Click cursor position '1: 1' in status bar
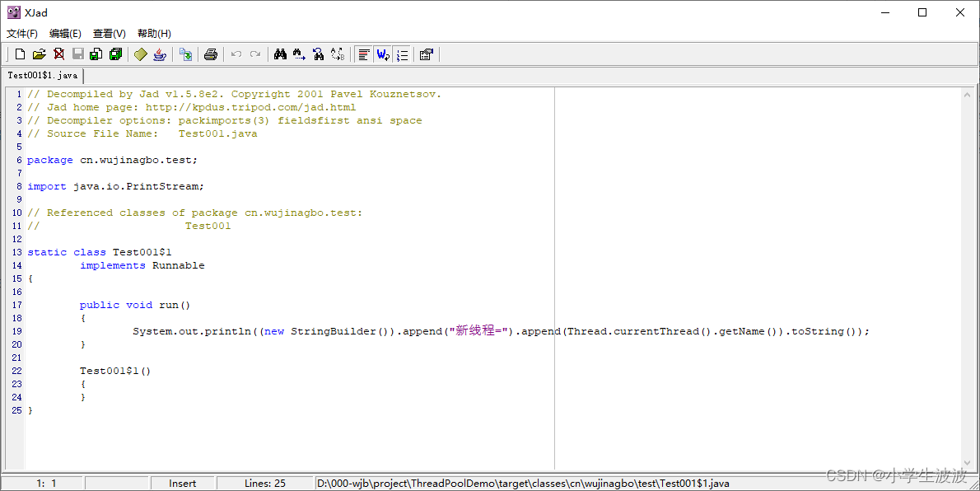The image size is (980, 491). tap(46, 483)
